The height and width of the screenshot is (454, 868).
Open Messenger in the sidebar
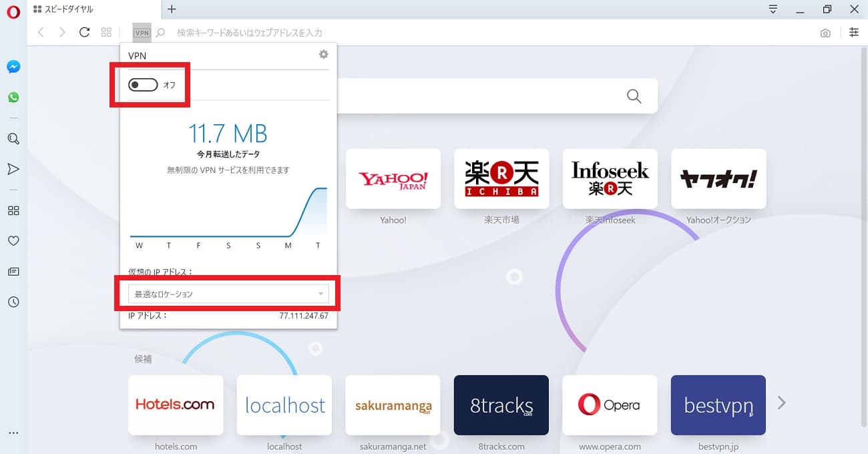click(13, 67)
